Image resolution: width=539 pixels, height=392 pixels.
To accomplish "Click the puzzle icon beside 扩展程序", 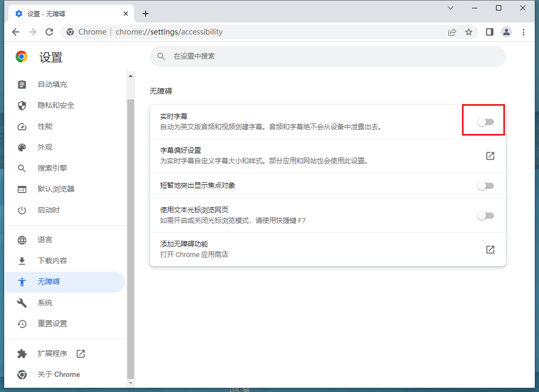I will tap(22, 353).
